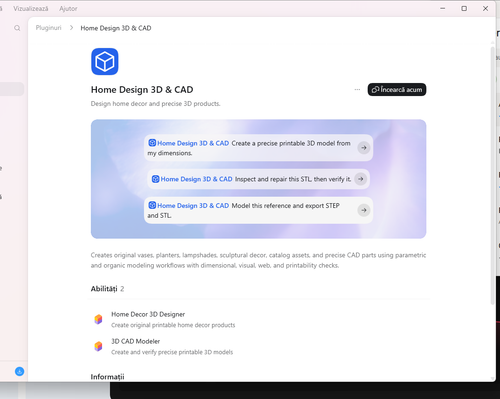Click the vertical scrollbar of the plugin page
Screen dimensions: 500x399
[x=492, y=176]
